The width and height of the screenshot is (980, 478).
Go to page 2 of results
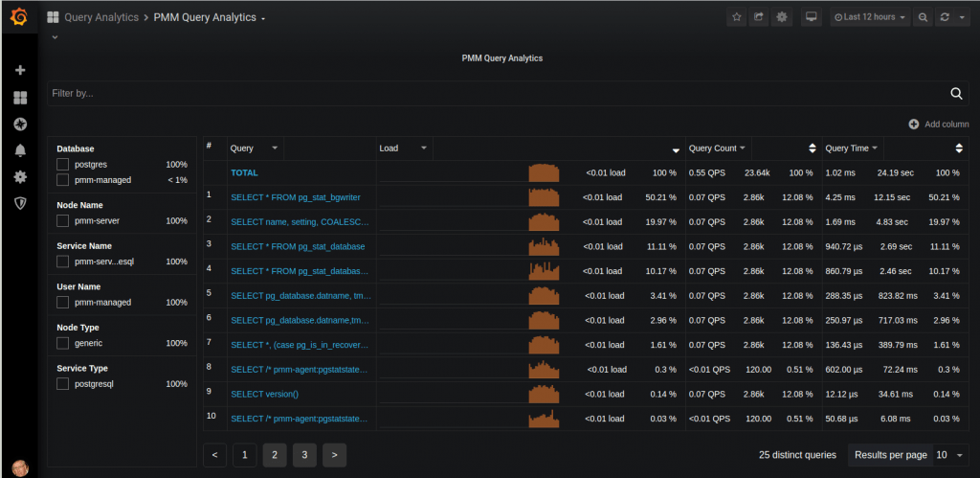coord(275,455)
